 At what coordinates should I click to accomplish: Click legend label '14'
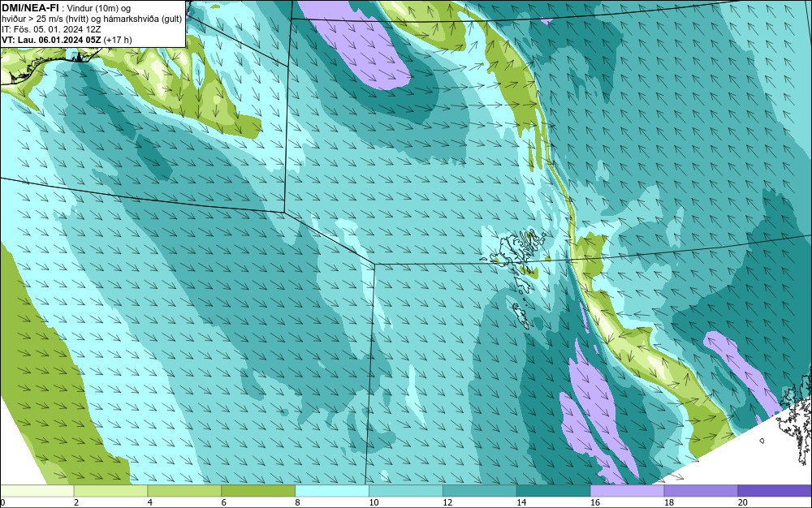[x=521, y=502]
